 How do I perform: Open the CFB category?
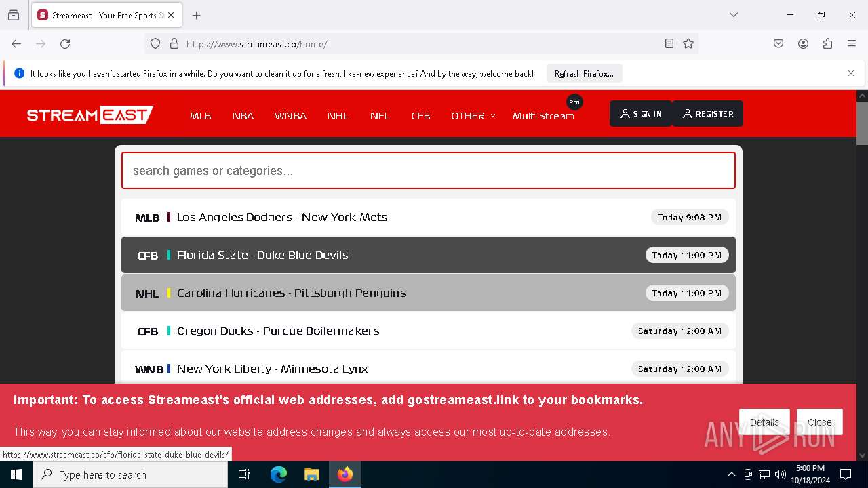pos(420,116)
